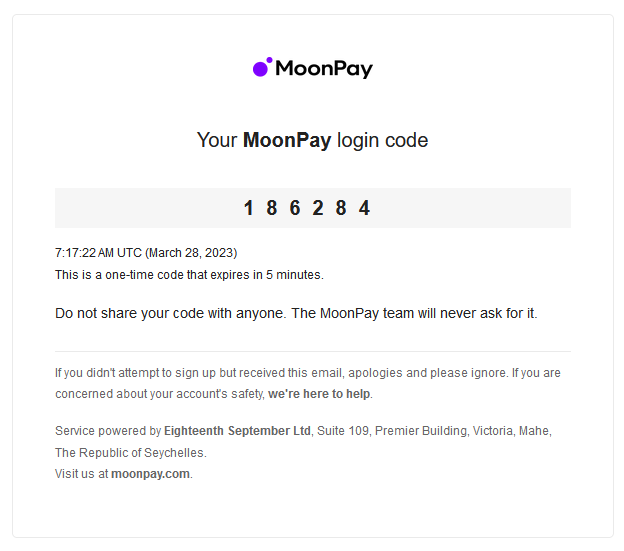Click the 8 right after the 1
The height and width of the screenshot is (551, 624).
(272, 208)
